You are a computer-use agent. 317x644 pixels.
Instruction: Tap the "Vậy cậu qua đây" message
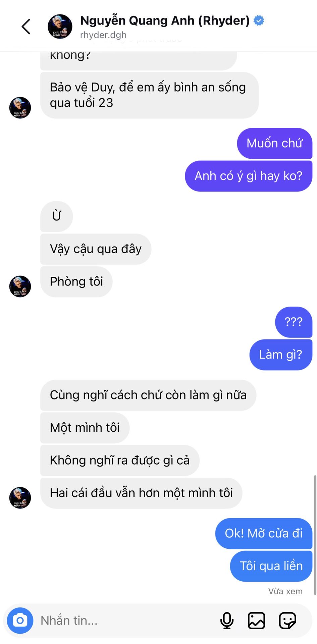[96, 249]
